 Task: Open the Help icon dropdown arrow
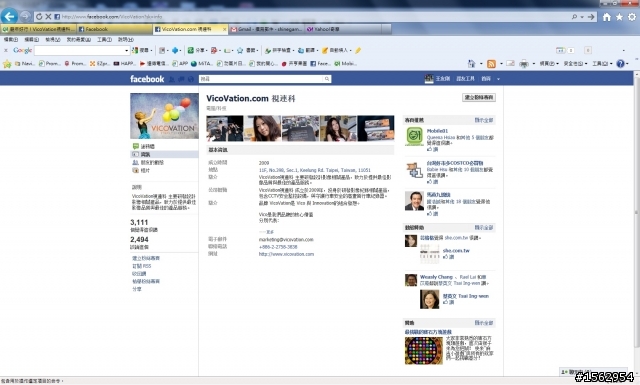(627, 64)
